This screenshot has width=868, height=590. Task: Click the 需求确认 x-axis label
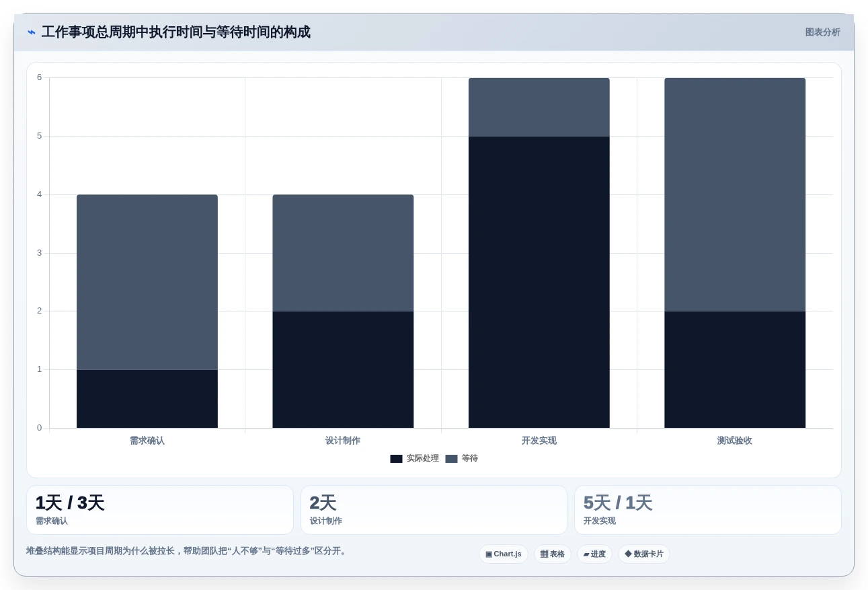pyautogui.click(x=147, y=441)
